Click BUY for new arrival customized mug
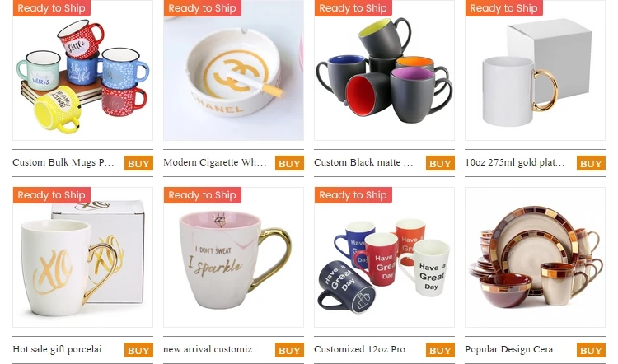This screenshot has height=364, width=618. (290, 350)
